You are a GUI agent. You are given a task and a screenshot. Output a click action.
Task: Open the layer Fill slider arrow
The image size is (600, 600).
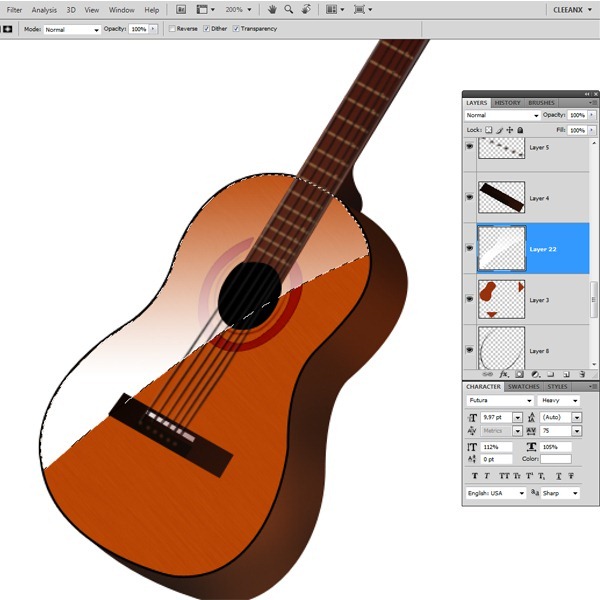(592, 130)
